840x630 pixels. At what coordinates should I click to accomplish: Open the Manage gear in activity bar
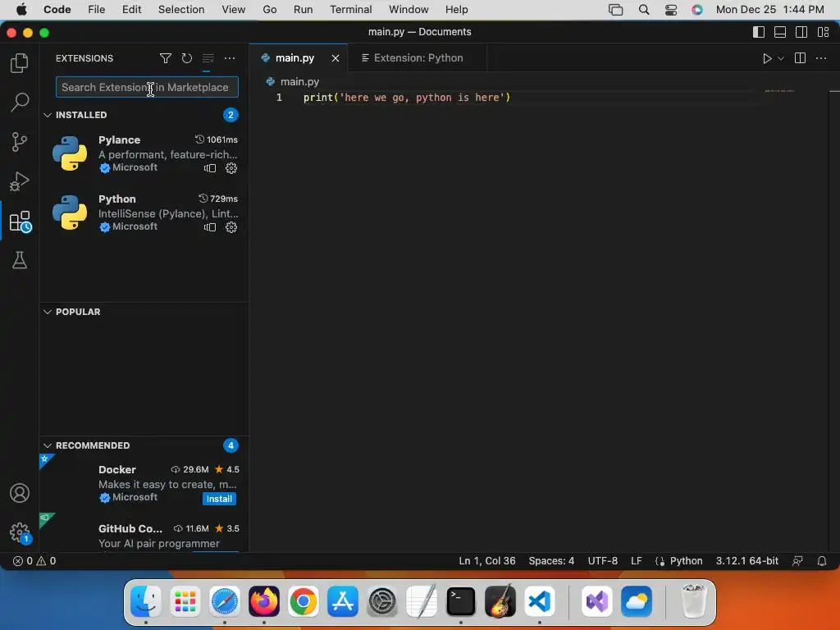point(21,533)
